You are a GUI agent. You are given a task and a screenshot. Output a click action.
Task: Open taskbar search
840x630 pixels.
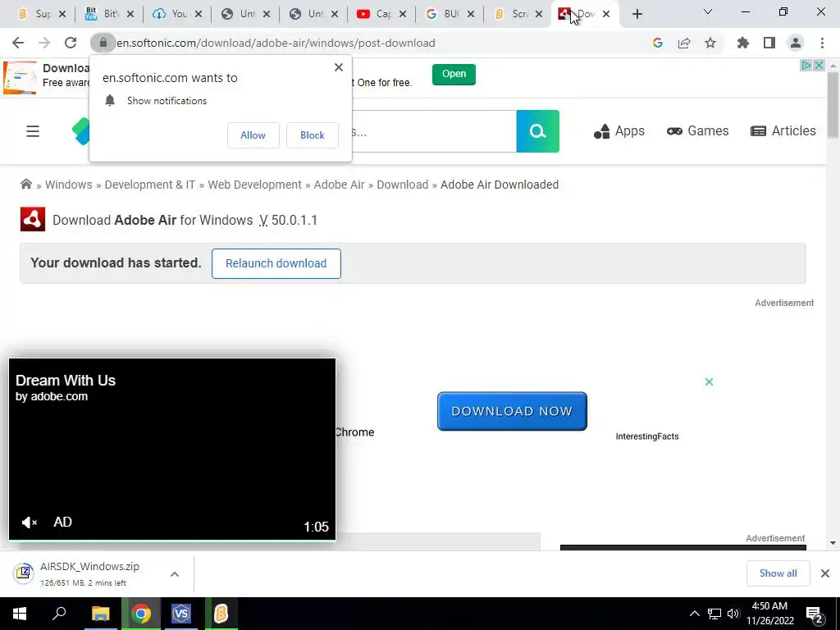coord(59,614)
